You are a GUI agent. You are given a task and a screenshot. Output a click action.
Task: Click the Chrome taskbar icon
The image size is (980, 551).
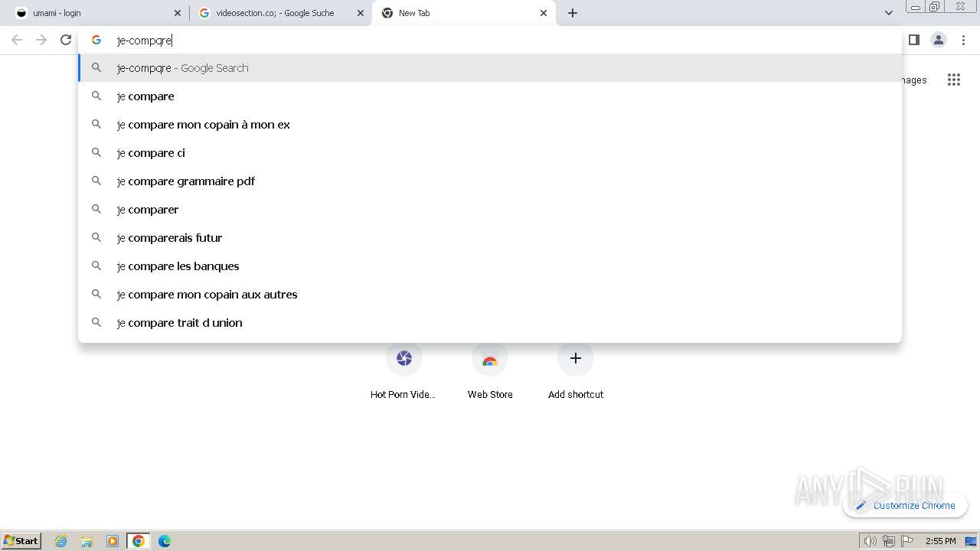(x=139, y=541)
